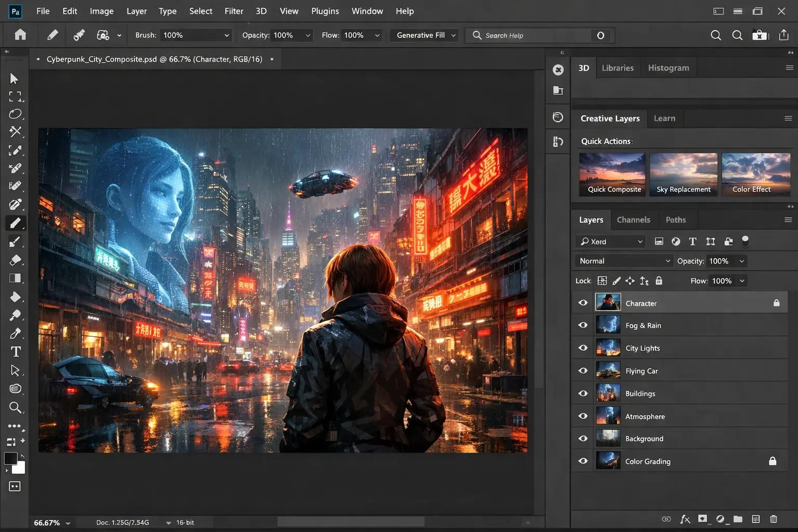Hide the Fog & Rain layer
798x532 pixels.
pos(582,325)
